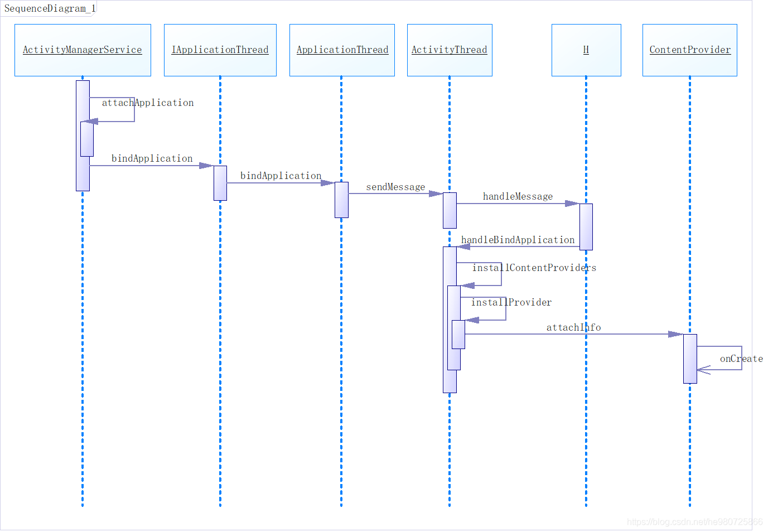The image size is (768, 532).
Task: Click the attachInfo message label
Action: [x=573, y=327]
